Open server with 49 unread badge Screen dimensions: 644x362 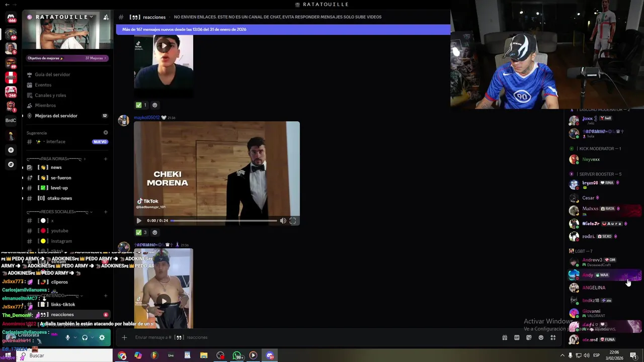coord(11,63)
